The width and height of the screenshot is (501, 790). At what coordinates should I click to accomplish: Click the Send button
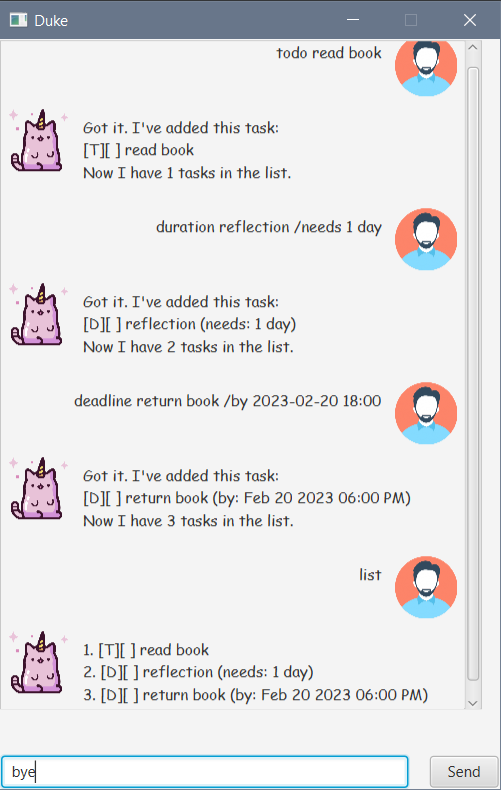coord(464,771)
